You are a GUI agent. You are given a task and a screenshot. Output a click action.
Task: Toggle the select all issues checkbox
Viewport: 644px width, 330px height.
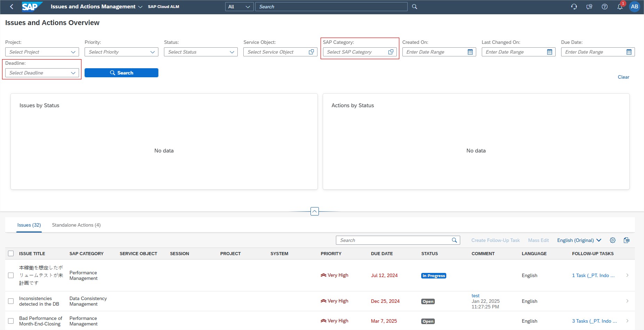(11, 253)
